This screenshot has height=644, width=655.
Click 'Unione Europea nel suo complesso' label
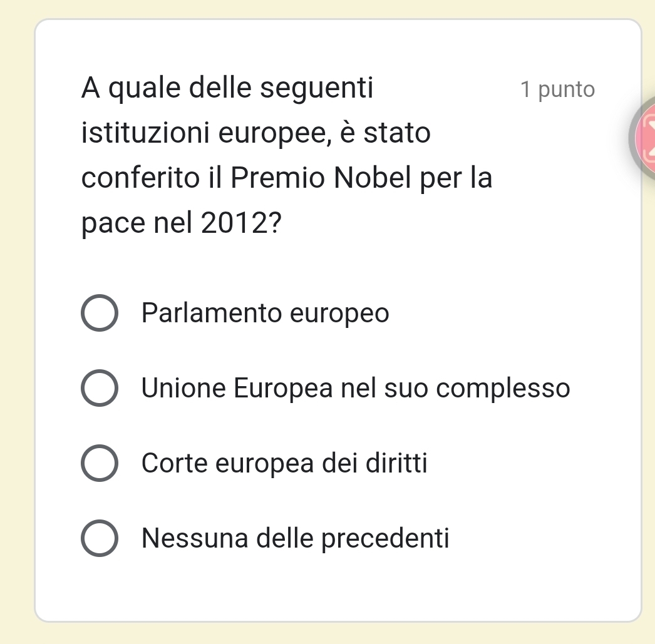[356, 389]
